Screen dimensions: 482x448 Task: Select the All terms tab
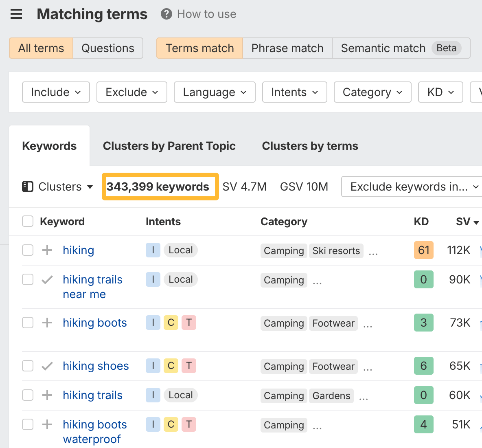41,48
